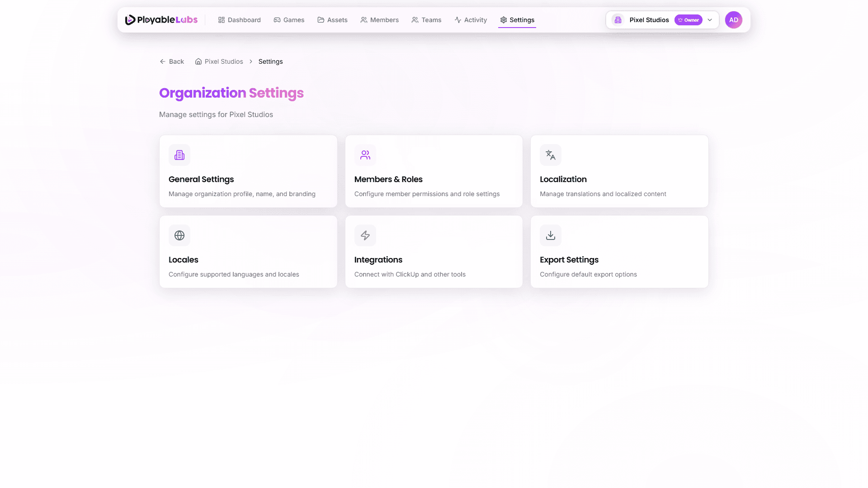Select the General Settings building icon
Screen dimensions: 868x488
point(179,155)
